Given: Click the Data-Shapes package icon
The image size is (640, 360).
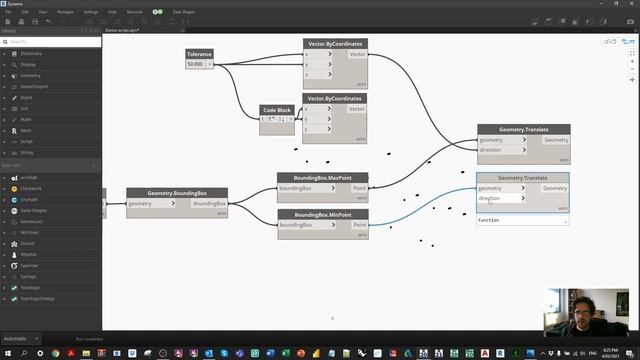Looking at the screenshot, I should pos(14,211).
